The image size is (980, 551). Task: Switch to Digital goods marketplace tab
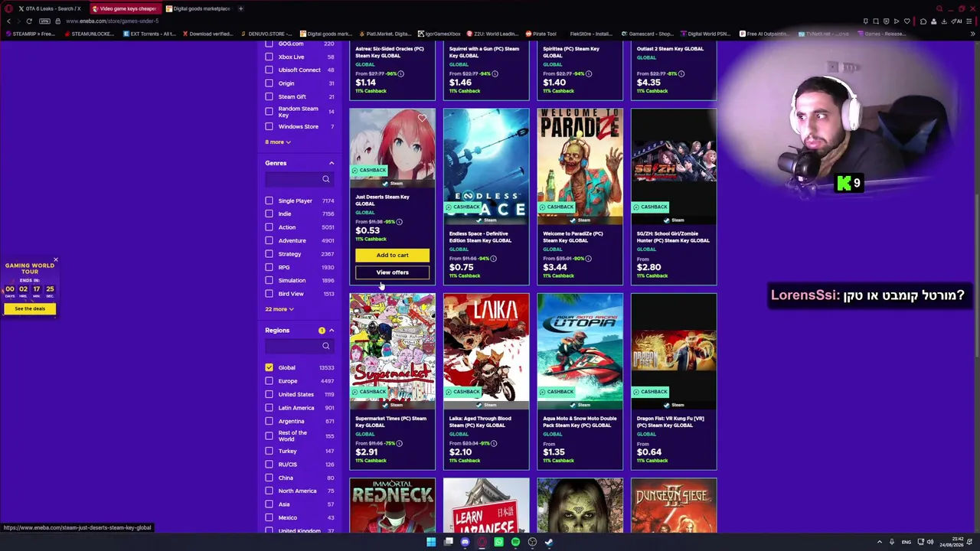[x=198, y=8]
